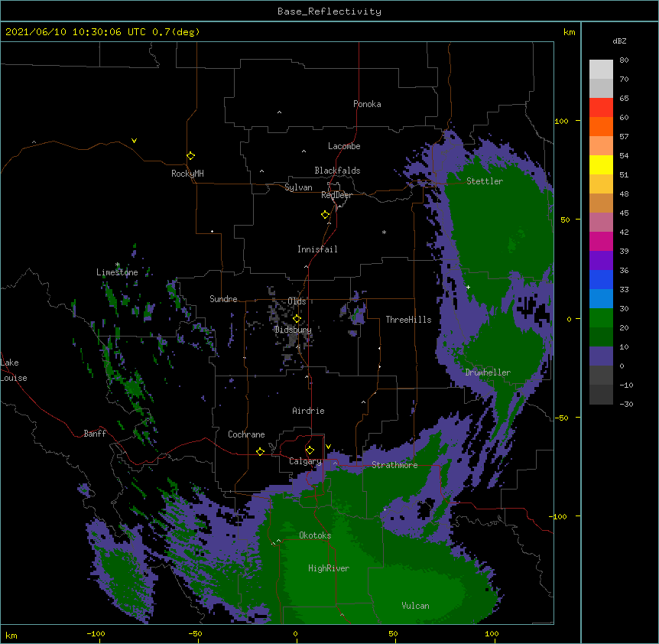The image size is (659, 644).
Task: Click the Base_Reflectivity title text
Action: click(329, 11)
